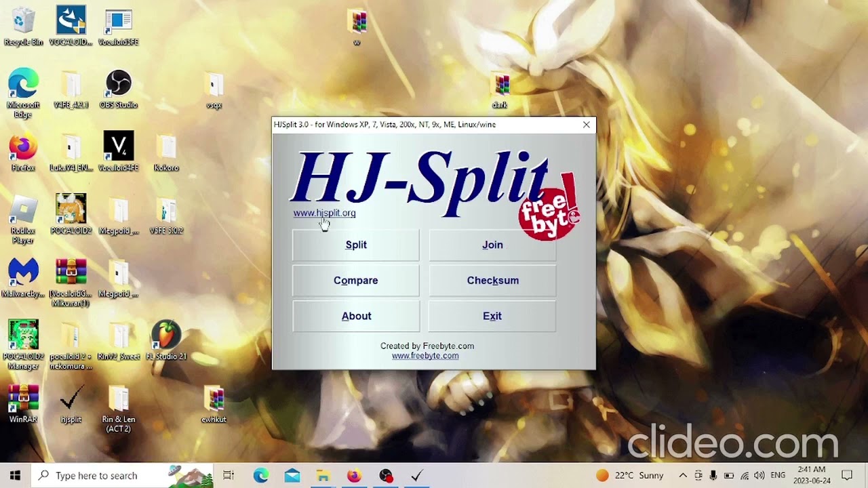Open the volume speaker tray icon
This screenshot has width=868, height=488.
point(759,476)
